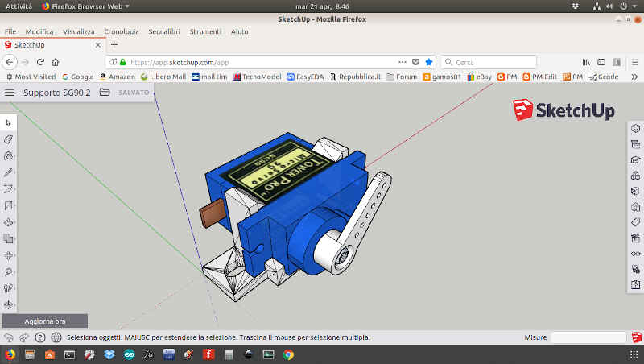Screen dimensions: 644x364
Task: Select the Orbit tool
Action: point(9,304)
